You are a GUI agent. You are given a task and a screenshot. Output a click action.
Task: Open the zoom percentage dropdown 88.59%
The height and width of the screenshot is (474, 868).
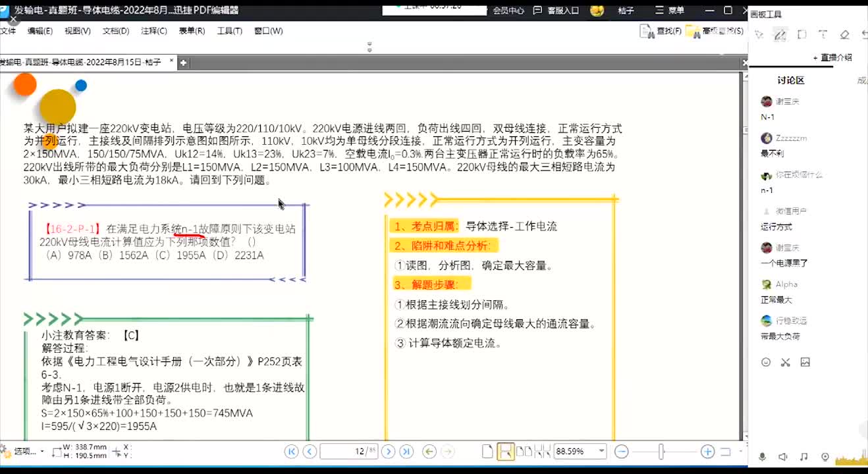tap(601, 452)
